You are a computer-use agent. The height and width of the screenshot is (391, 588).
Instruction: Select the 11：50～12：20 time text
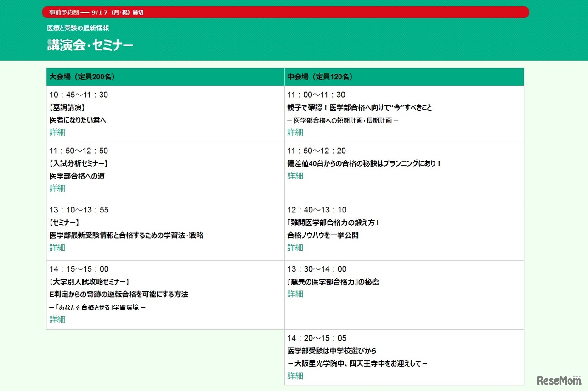pos(317,151)
